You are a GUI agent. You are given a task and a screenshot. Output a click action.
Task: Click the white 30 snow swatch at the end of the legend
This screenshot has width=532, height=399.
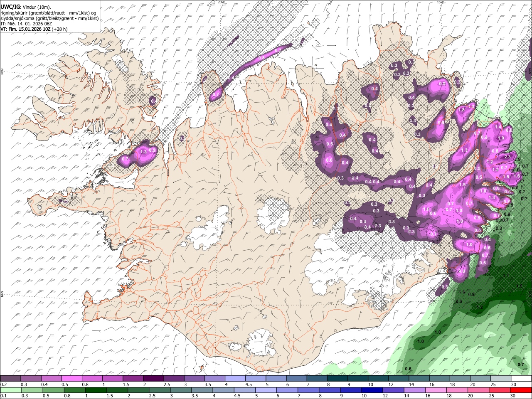521,379
